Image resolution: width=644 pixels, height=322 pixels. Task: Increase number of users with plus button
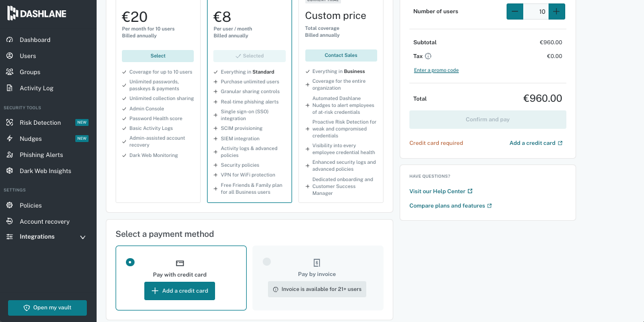point(557,11)
